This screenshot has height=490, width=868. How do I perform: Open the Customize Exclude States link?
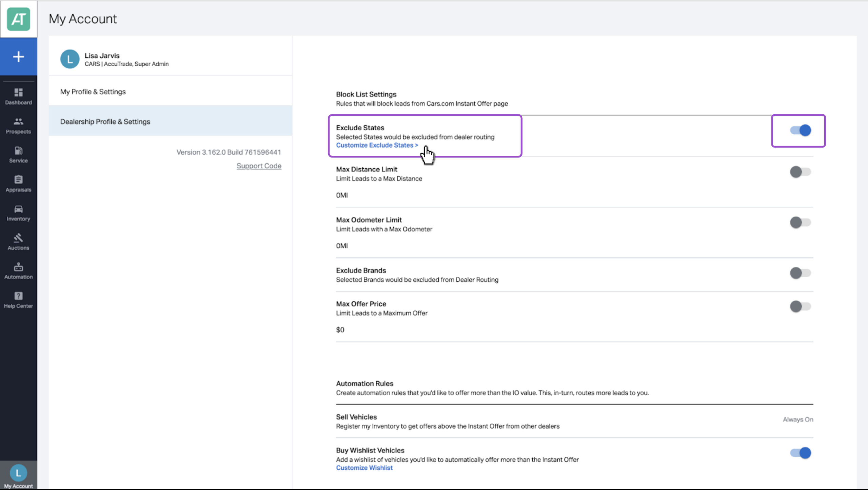pos(377,145)
